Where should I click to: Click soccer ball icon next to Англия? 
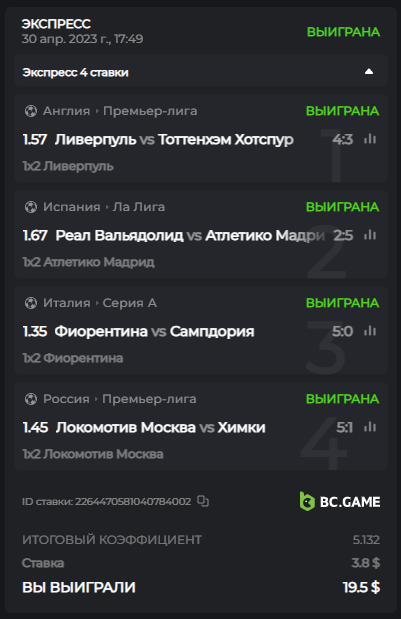[x=31, y=111]
